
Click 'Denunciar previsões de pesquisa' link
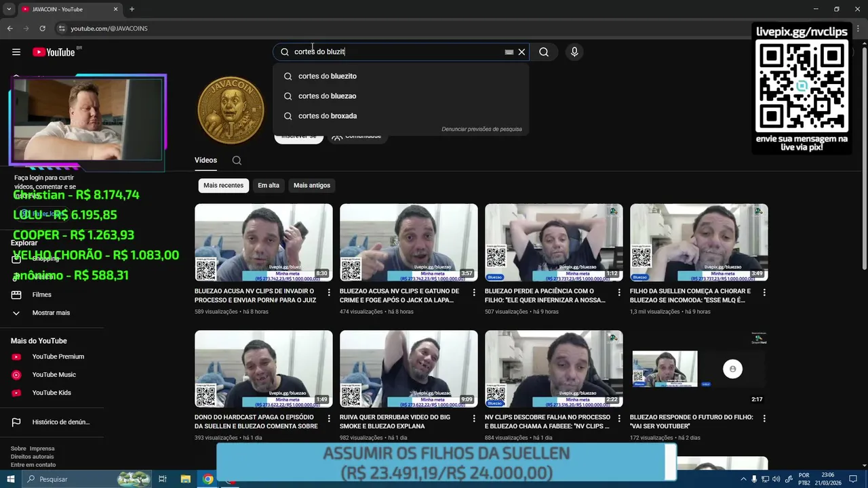(481, 129)
